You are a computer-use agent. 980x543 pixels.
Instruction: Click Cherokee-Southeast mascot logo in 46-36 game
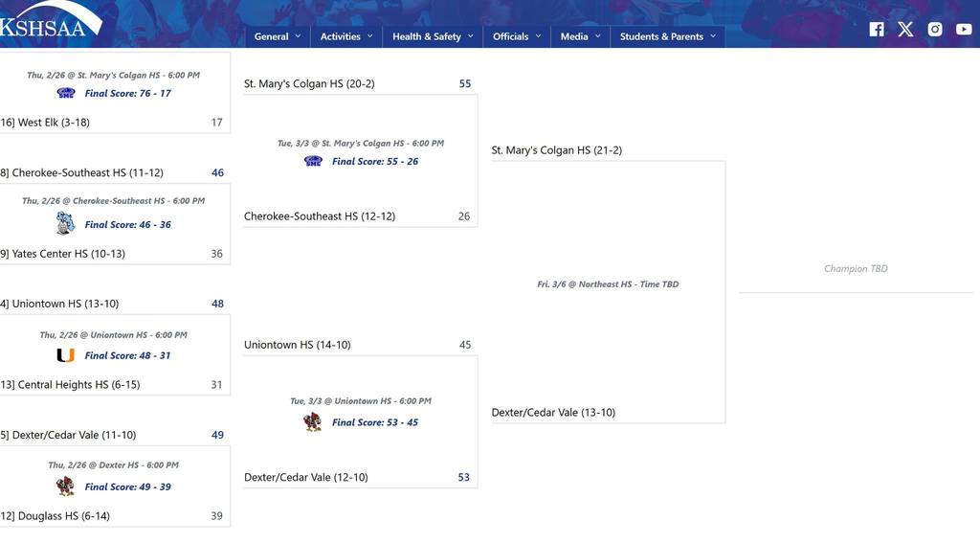point(65,224)
